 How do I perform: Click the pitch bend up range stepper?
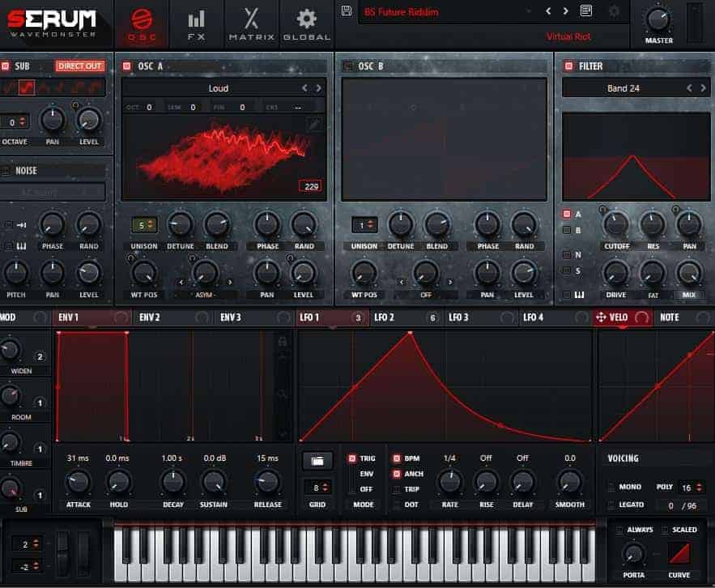(x=28, y=544)
